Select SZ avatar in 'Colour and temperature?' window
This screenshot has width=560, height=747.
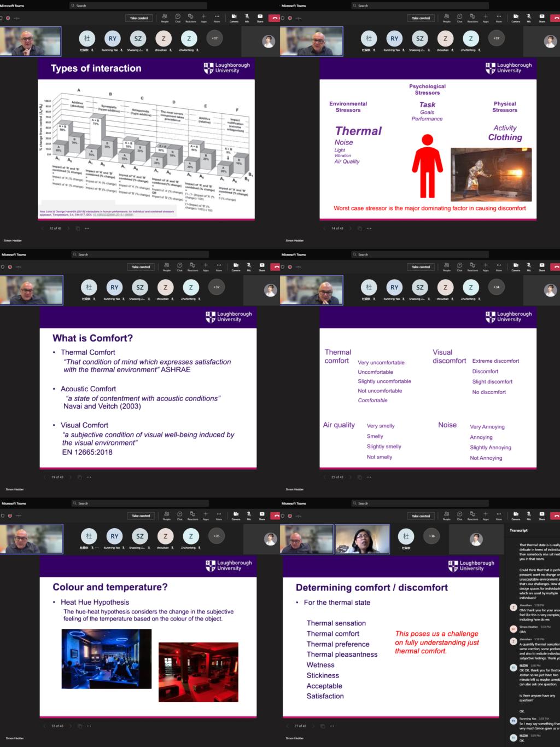click(140, 536)
